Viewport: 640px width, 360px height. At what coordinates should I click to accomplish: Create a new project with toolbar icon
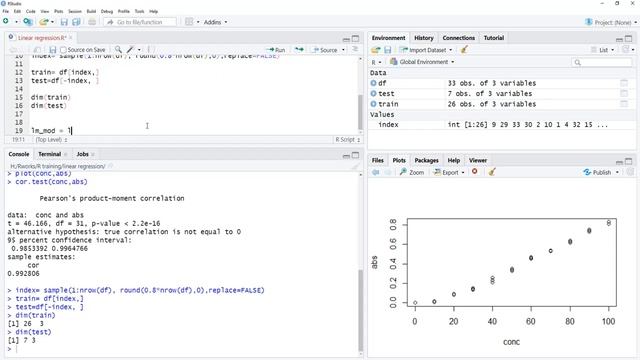tap(27, 22)
